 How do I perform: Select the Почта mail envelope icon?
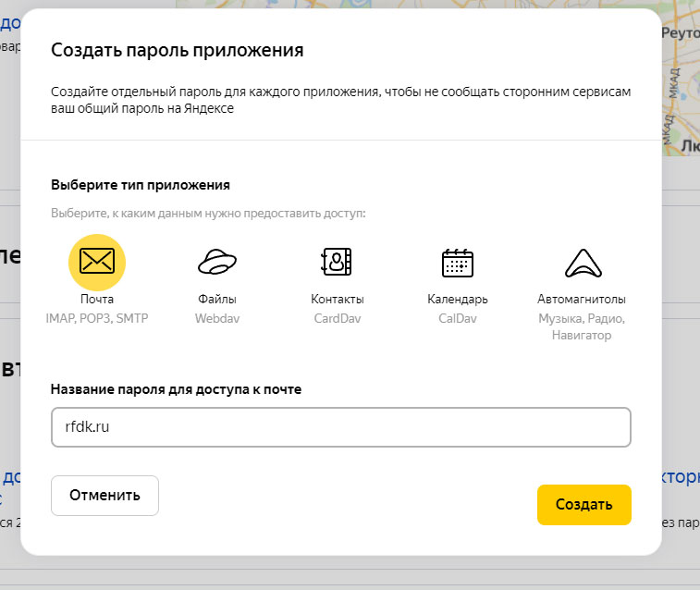pos(97,262)
